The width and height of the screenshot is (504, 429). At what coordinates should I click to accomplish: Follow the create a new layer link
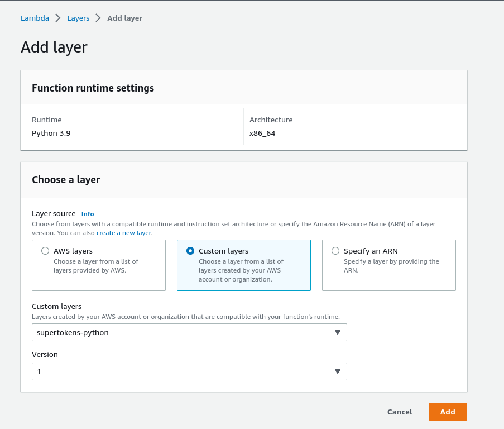(123, 233)
